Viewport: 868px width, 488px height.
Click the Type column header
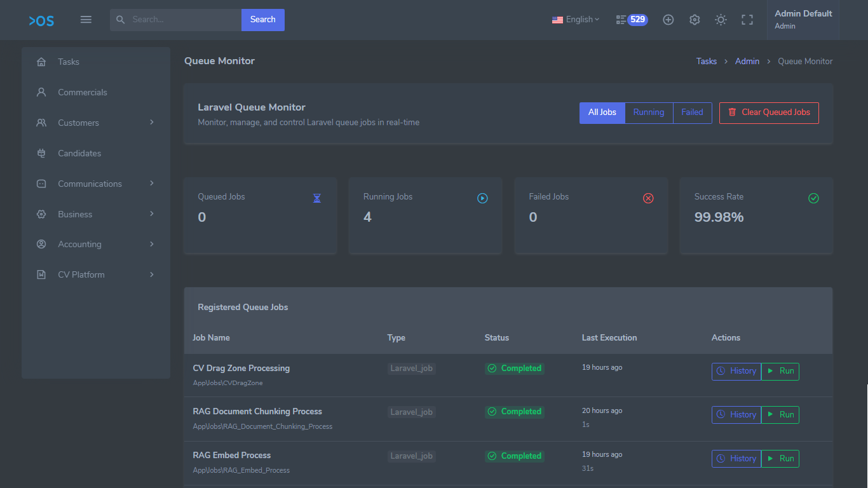tap(397, 337)
